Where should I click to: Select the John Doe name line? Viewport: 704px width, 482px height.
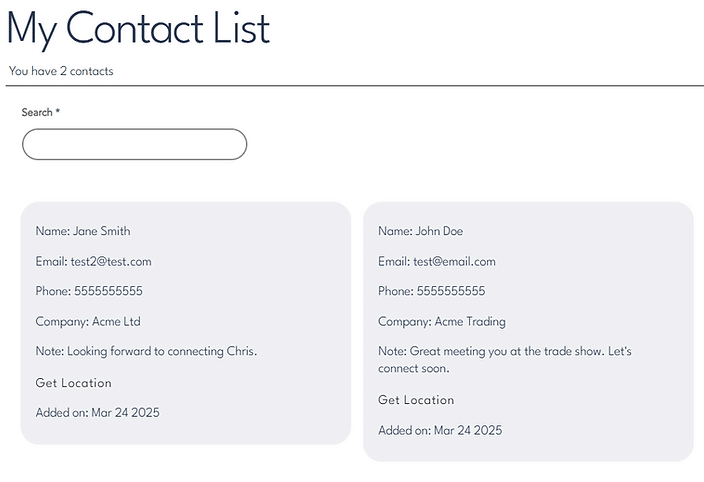pyautogui.click(x=420, y=231)
